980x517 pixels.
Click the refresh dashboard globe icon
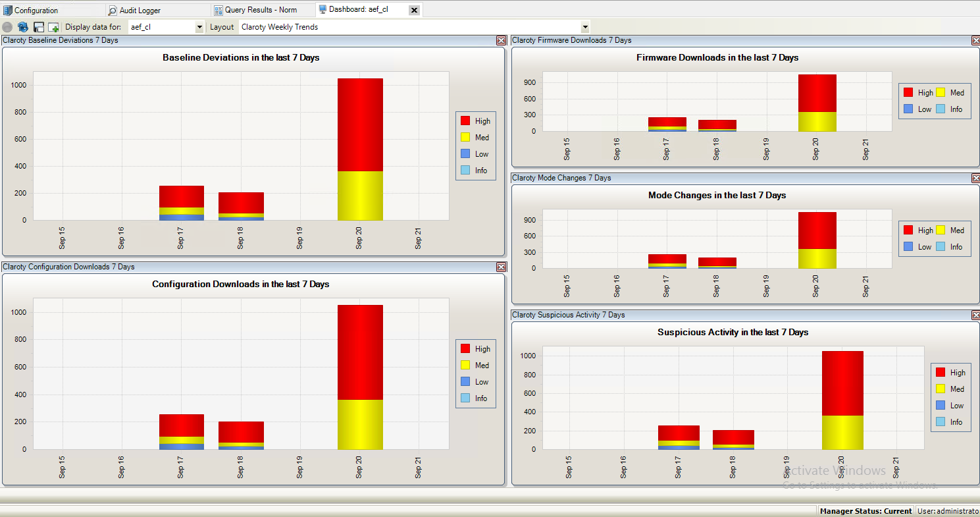[23, 27]
